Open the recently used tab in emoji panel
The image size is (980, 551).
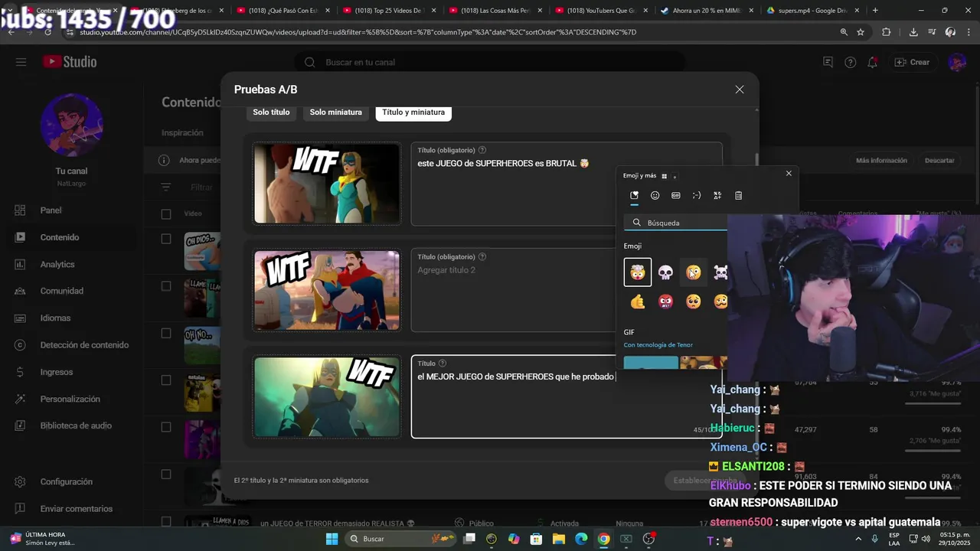(634, 195)
